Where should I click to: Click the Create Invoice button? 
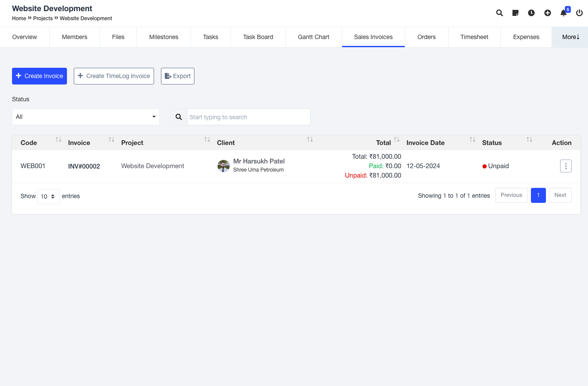[x=39, y=76]
